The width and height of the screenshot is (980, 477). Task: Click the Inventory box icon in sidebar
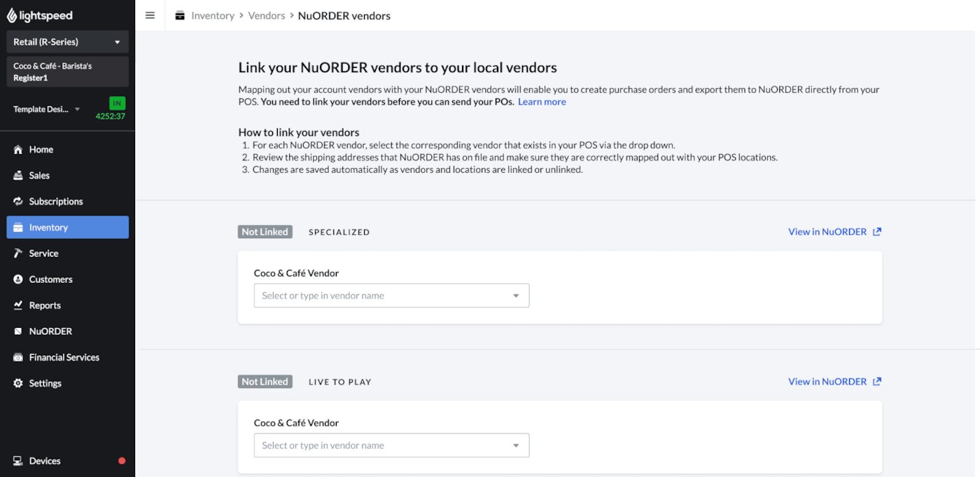tap(18, 227)
